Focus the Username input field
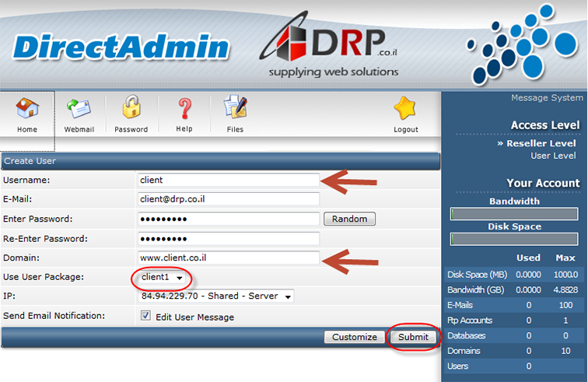 229,180
